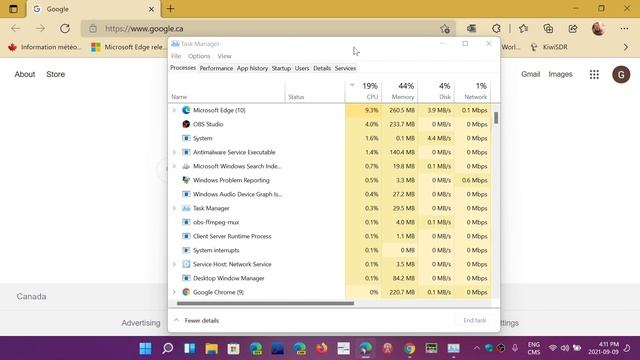This screenshot has width=640, height=360.
Task: Add page to favorites star icon
Action: point(445,29)
